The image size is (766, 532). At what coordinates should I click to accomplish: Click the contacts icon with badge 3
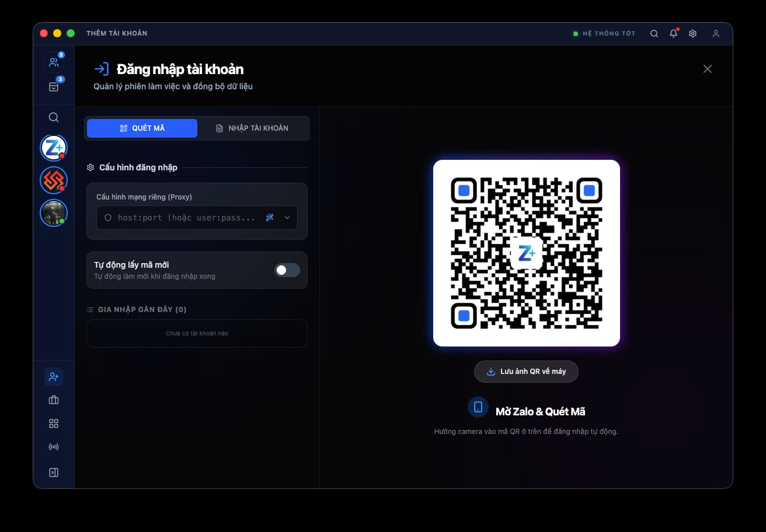(53, 62)
